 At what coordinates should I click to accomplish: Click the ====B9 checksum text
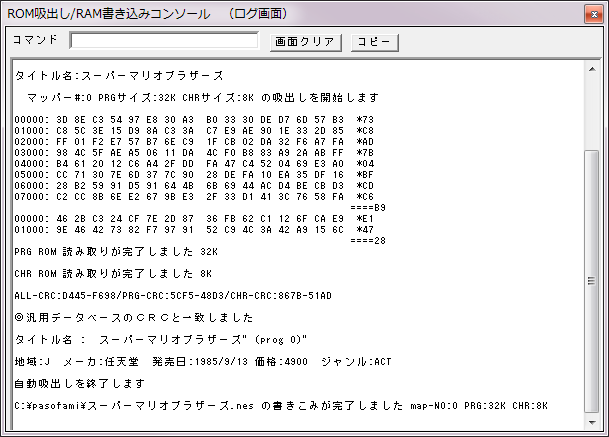point(368,208)
